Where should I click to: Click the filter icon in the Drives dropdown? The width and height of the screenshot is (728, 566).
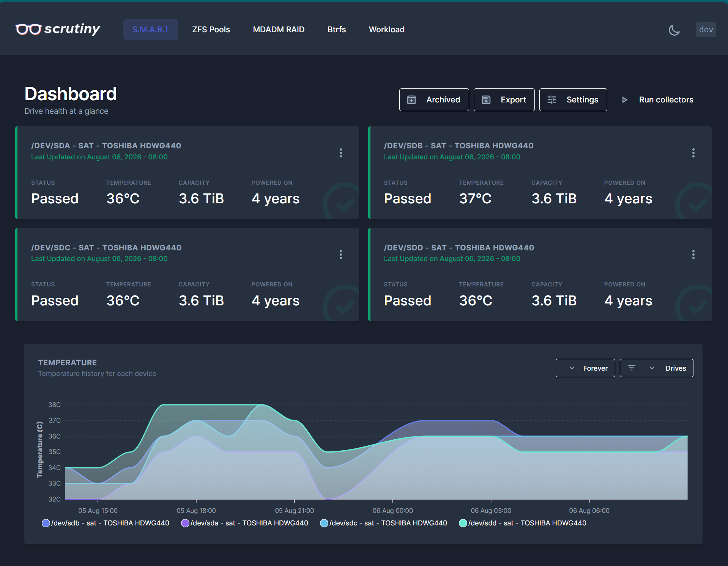[632, 368]
